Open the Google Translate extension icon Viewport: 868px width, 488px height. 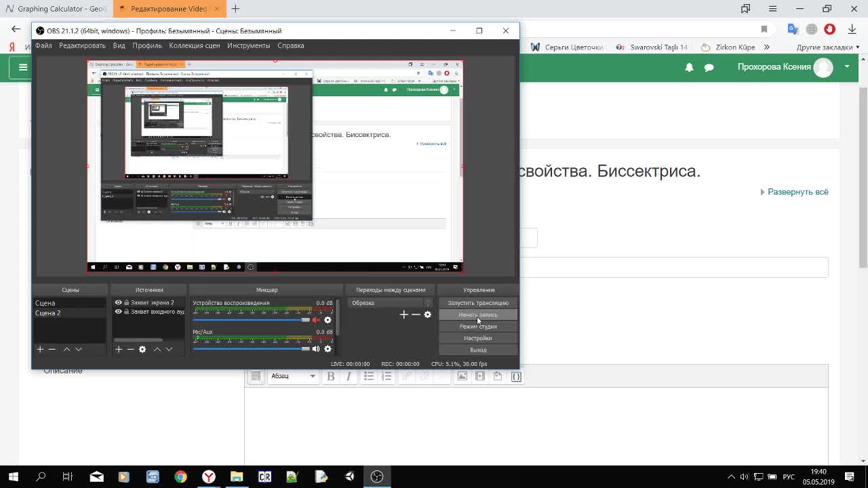[x=793, y=29]
